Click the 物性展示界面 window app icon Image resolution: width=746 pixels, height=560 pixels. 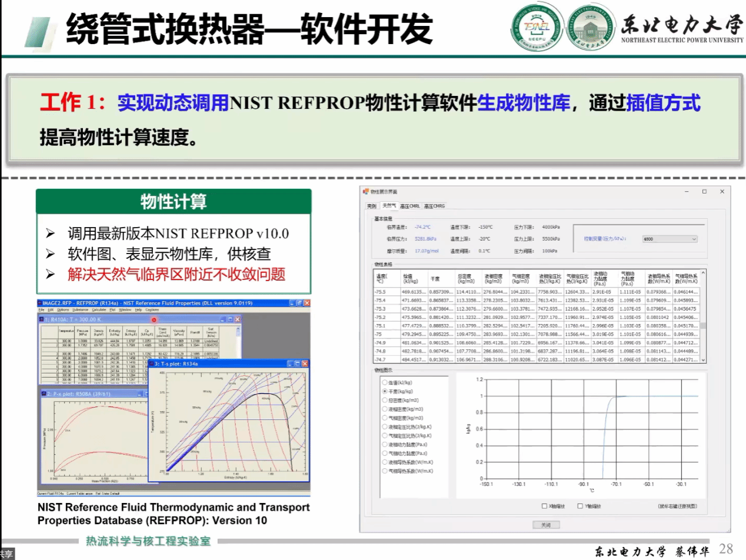tap(366, 192)
